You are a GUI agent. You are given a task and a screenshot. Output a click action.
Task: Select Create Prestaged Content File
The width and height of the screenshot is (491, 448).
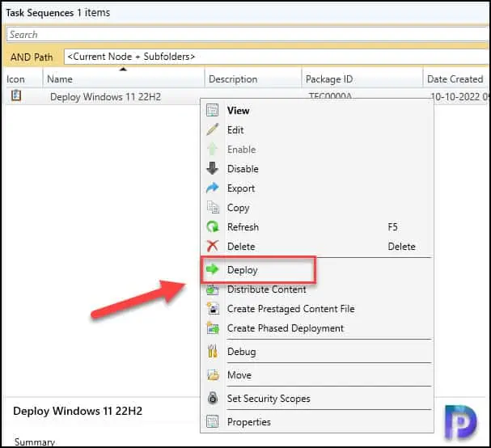(317, 308)
